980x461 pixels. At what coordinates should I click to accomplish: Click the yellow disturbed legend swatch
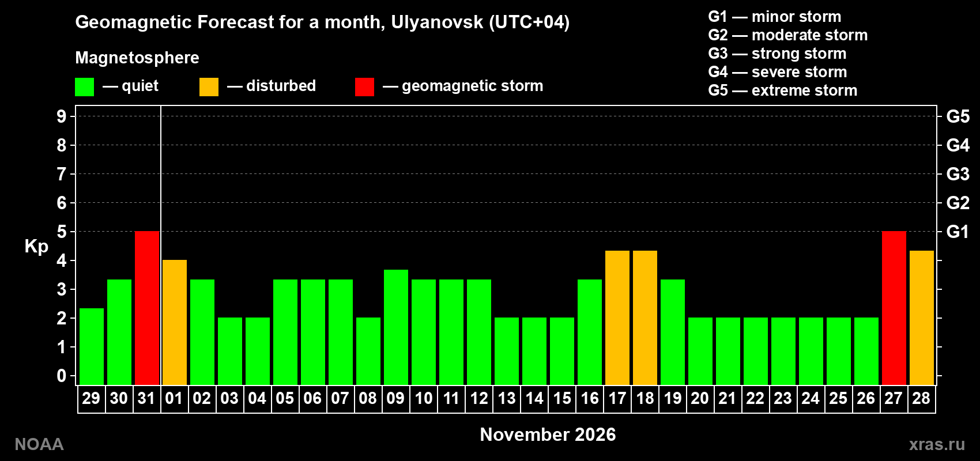click(209, 87)
